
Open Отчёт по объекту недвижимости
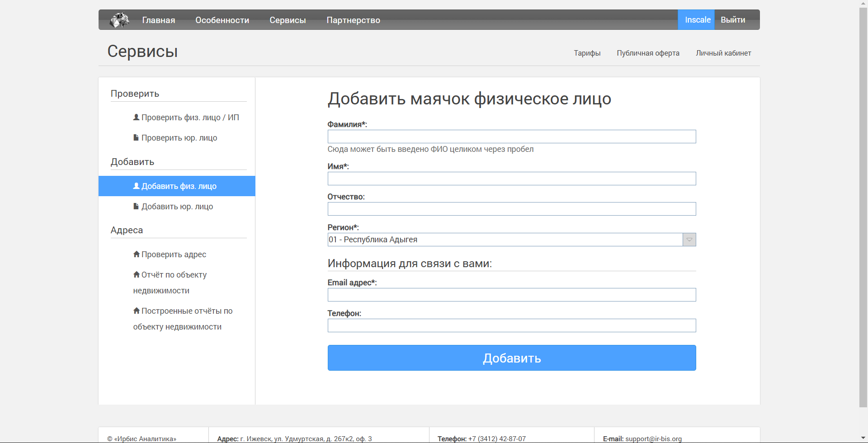tap(170, 283)
